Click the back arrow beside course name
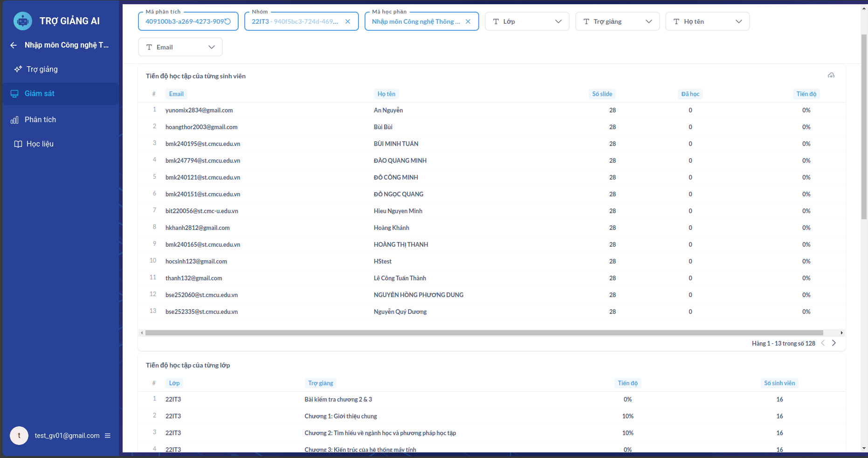Image resolution: width=868 pixels, height=458 pixels. tap(14, 45)
